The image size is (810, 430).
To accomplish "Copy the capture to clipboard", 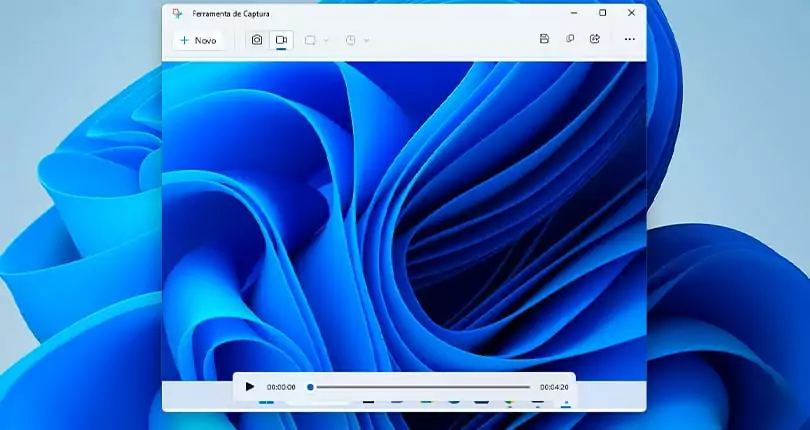I will pos(570,39).
